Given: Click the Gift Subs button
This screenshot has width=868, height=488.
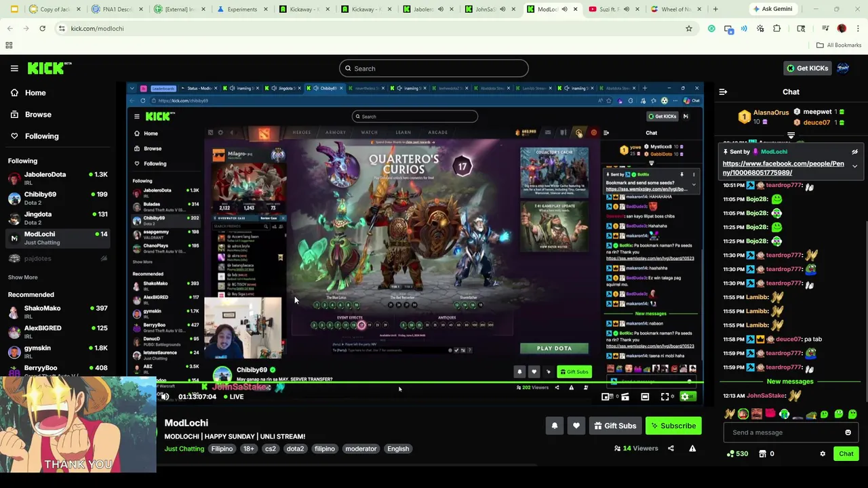Looking at the screenshot, I should (x=614, y=426).
